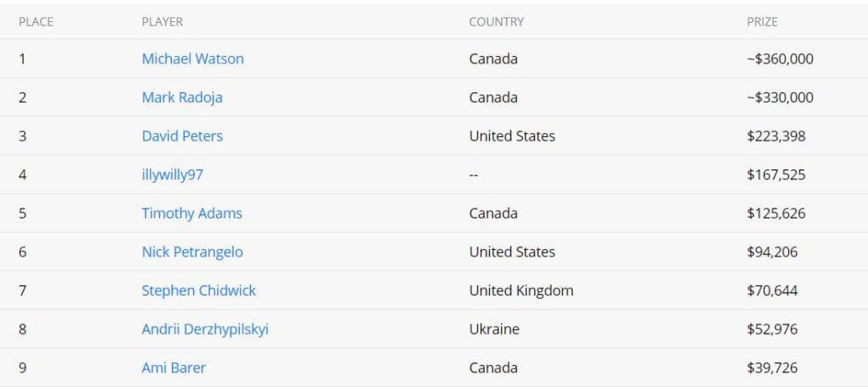This screenshot has height=387, width=868.
Task: Visit Timothy Adams' profile link
Action: pyautogui.click(x=192, y=213)
